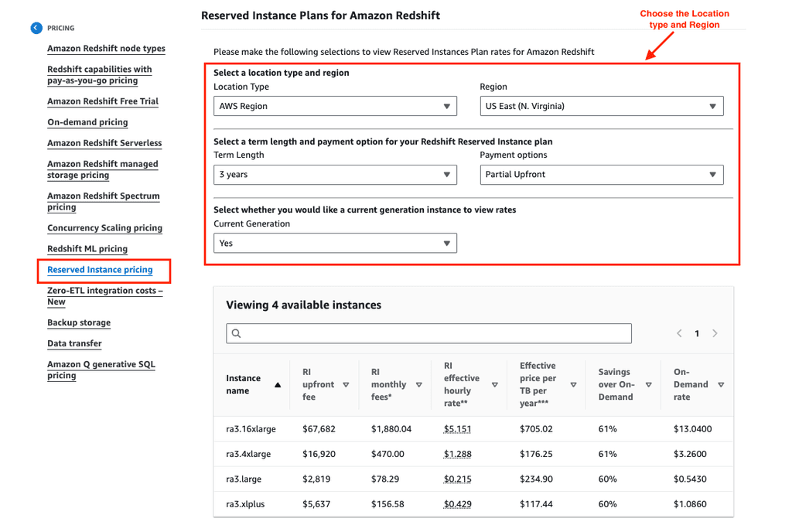This screenshot has width=792, height=532.
Task: Click the next page chevron
Action: (715, 333)
